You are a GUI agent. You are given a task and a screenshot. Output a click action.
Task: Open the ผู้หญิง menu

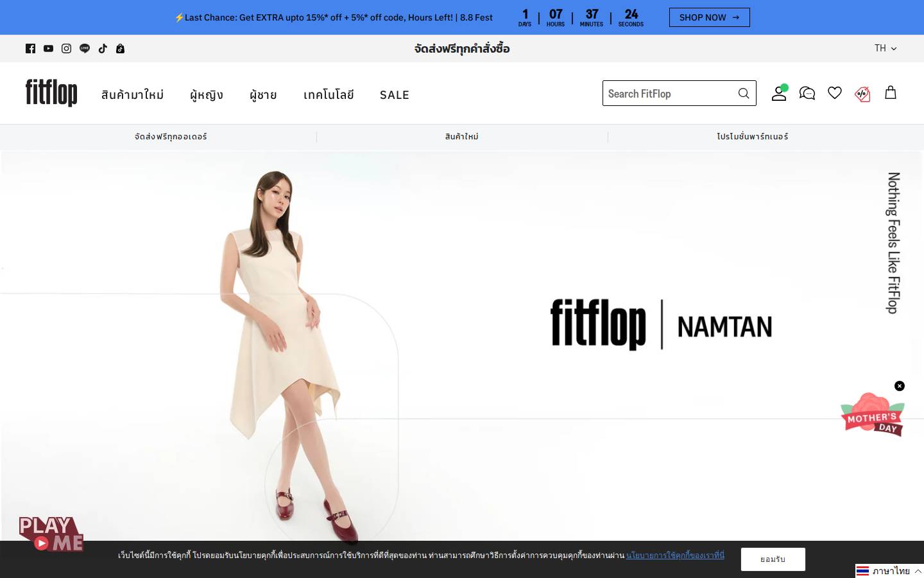[x=207, y=94]
